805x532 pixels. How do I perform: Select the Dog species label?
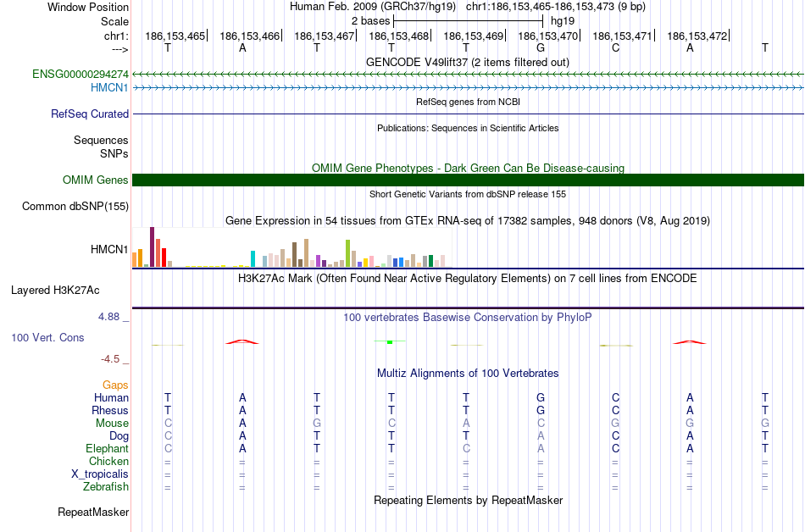(x=119, y=436)
